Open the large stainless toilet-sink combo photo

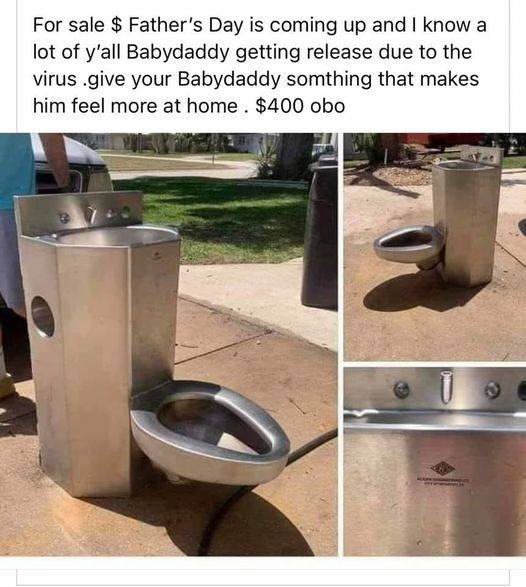(x=168, y=344)
